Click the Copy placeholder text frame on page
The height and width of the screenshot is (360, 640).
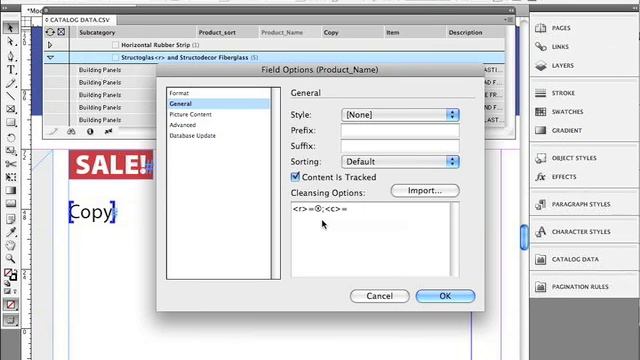pos(92,212)
